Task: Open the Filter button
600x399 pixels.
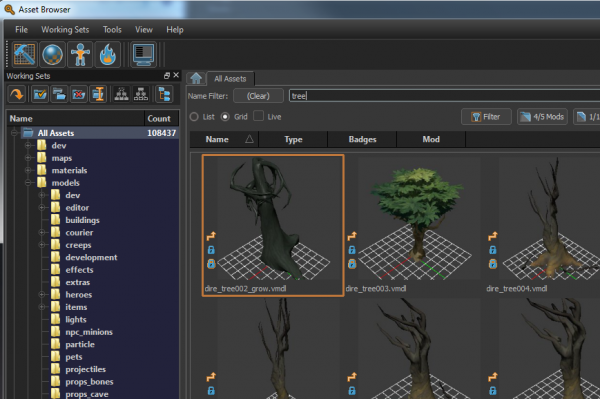Action: pos(486,117)
